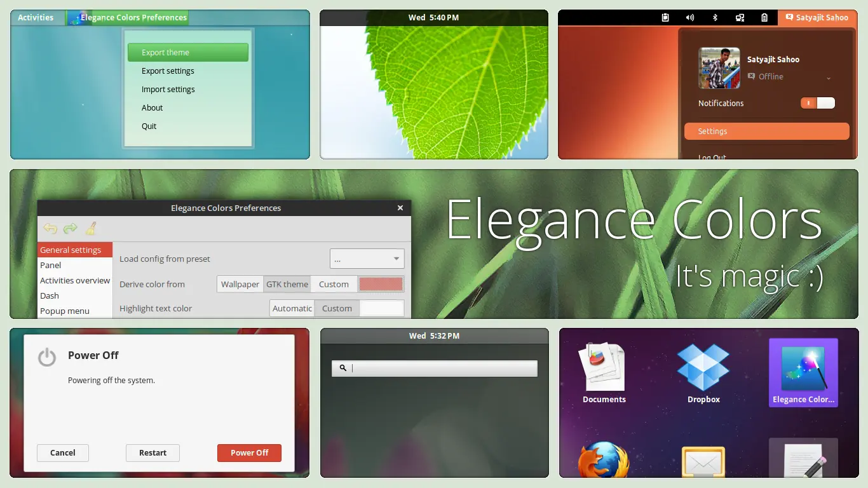
Task: Select Custom in the Highlight text color row
Action: coord(337,308)
